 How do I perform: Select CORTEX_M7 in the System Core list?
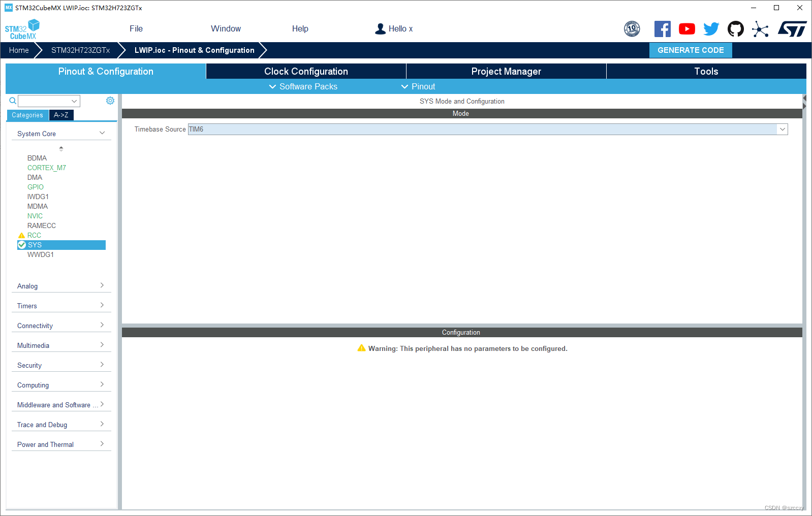pyautogui.click(x=47, y=168)
